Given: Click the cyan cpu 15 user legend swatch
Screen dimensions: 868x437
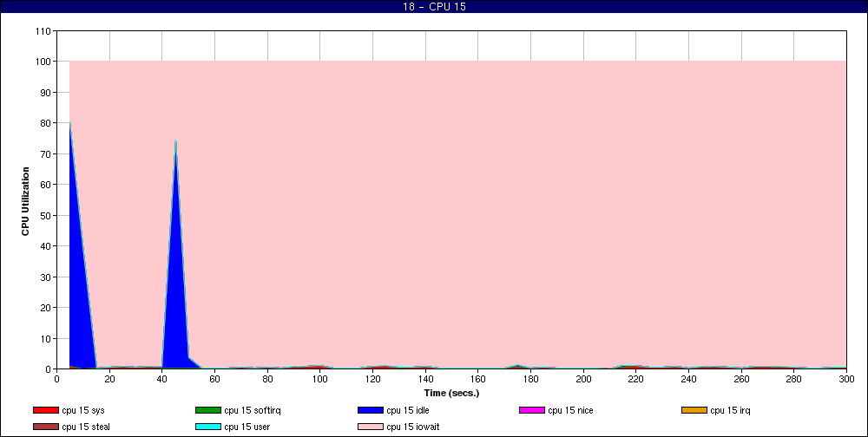Looking at the screenshot, I should pyautogui.click(x=208, y=427).
